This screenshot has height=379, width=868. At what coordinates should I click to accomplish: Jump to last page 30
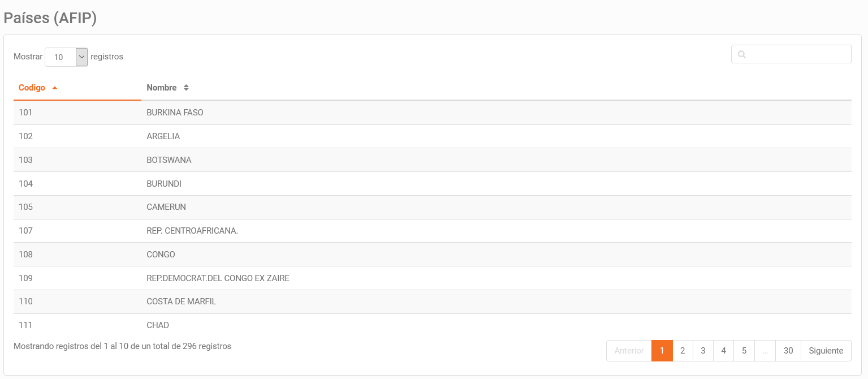(788, 351)
